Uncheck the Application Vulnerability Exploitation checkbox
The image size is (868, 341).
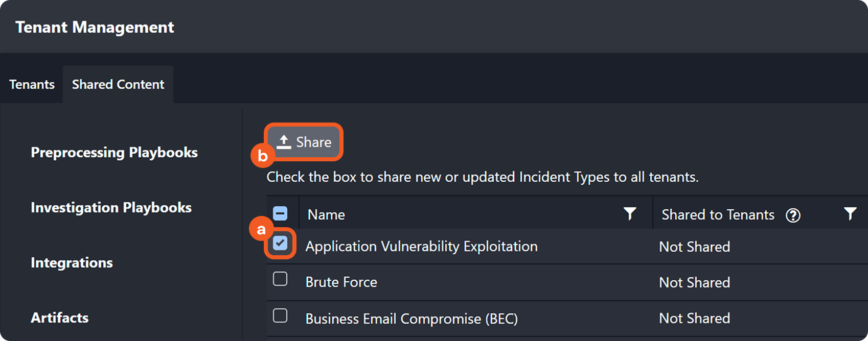(x=280, y=243)
